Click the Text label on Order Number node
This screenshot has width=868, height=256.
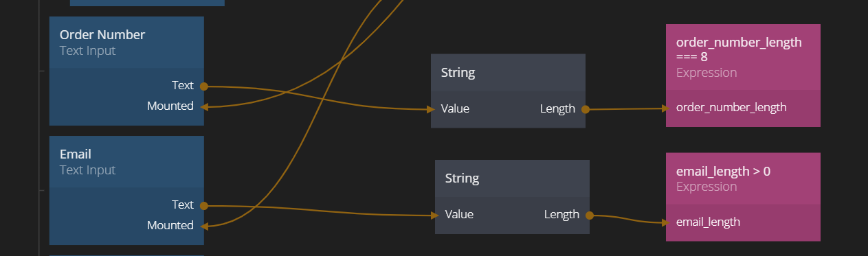[x=183, y=85]
